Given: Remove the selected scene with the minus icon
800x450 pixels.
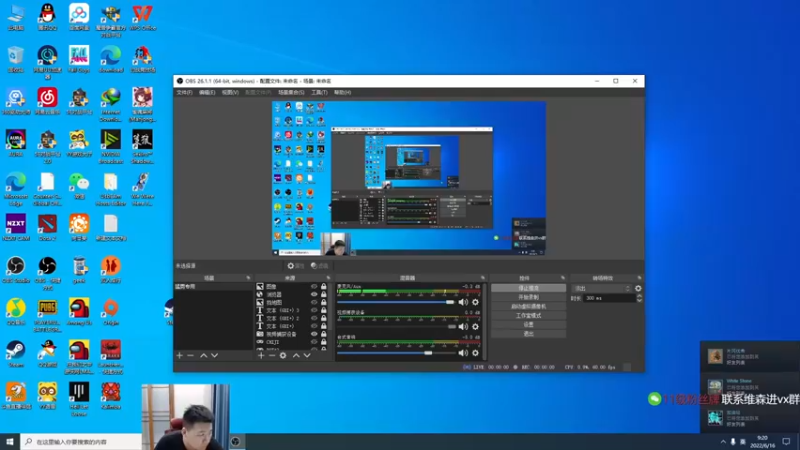Looking at the screenshot, I should coord(191,355).
